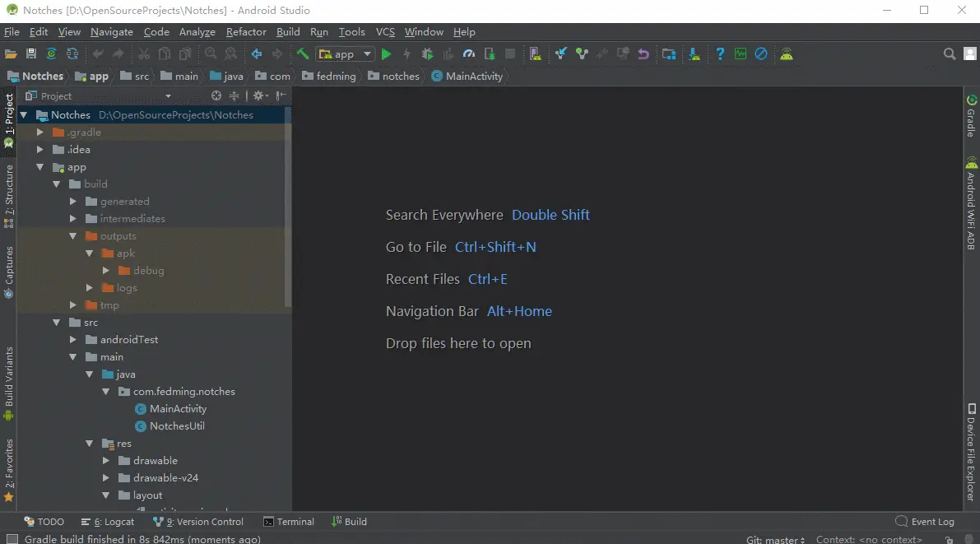Click the user account avatar icon

970,54
